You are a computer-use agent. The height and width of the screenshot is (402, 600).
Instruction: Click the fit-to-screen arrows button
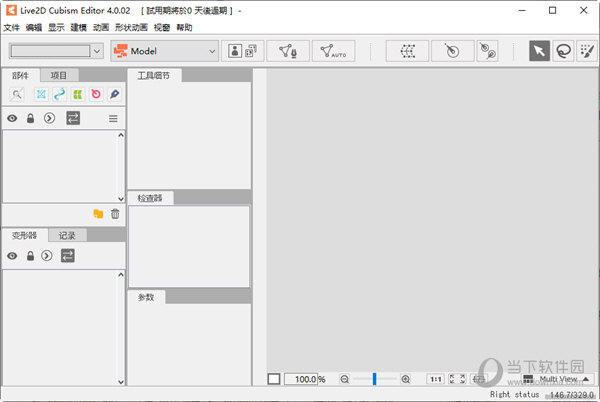pos(457,379)
